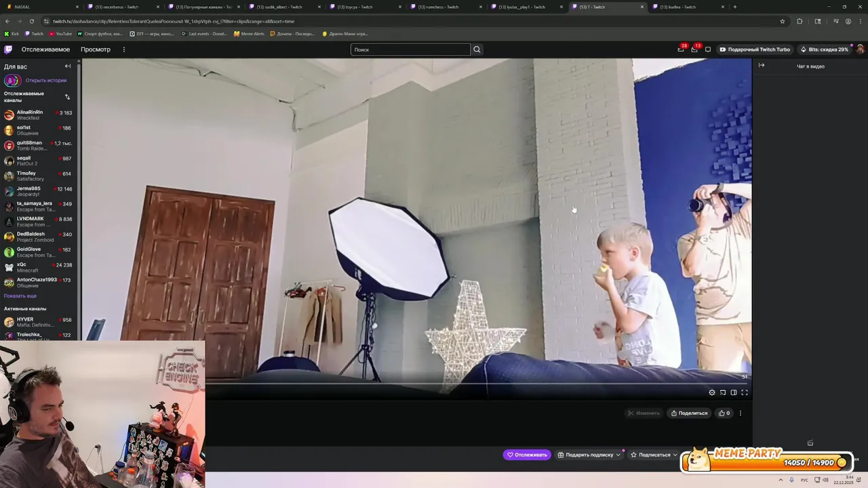Expand the 'Подписаться' dropdown
Image resolution: width=868 pixels, height=488 pixels.
pos(654,455)
